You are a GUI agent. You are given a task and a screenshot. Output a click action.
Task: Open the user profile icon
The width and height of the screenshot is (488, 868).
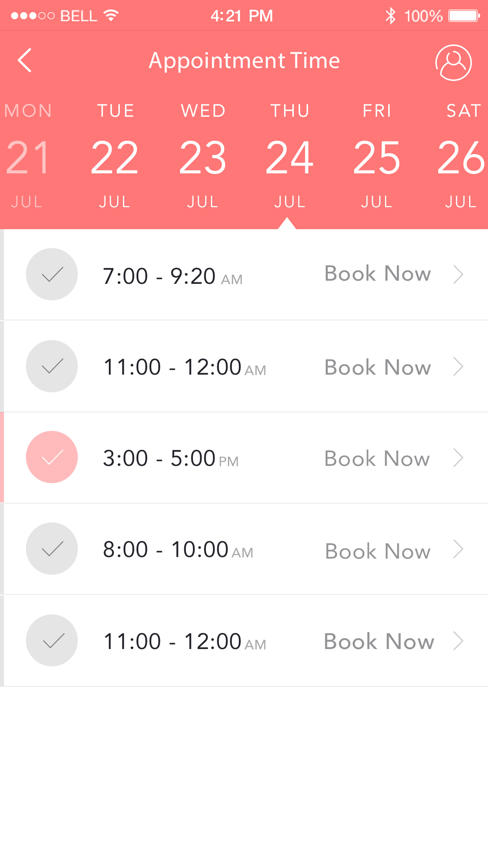[453, 63]
